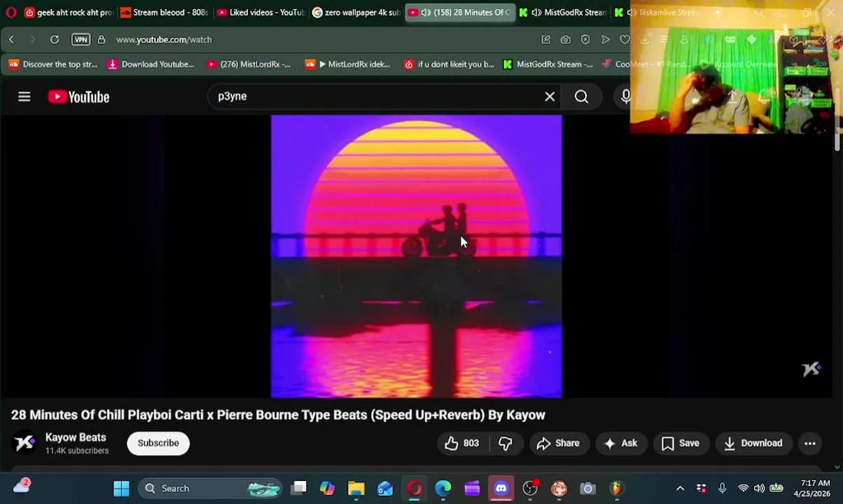Switch to zero wallpaper 4k Google tab
This screenshot has width=843, height=504.
pos(356,13)
